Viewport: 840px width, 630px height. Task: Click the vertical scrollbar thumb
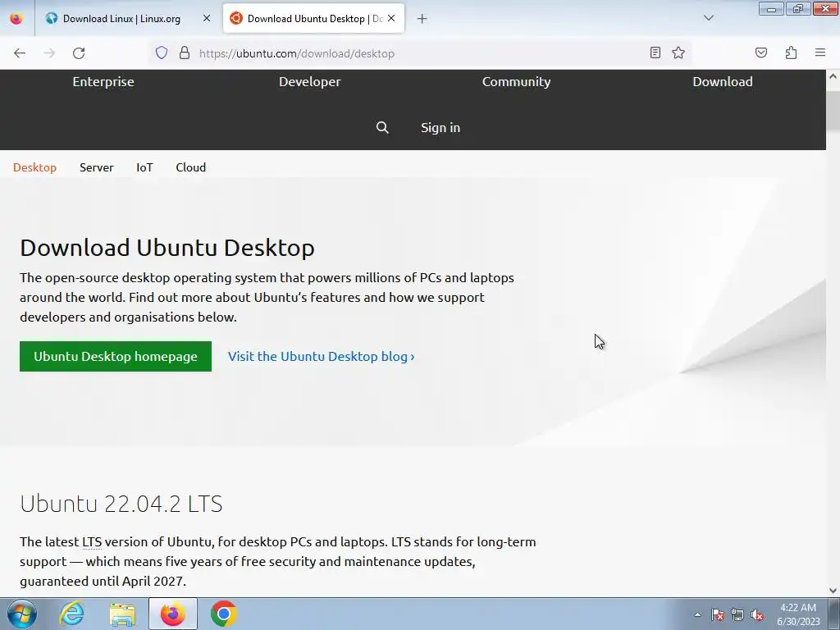pos(833,111)
